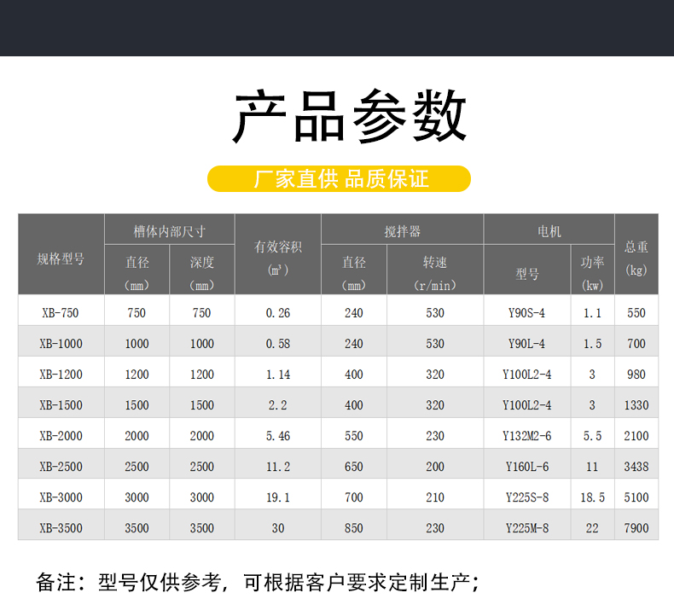Select the XB-1000 model row label
This screenshot has height=616, width=674.
[x=61, y=344]
